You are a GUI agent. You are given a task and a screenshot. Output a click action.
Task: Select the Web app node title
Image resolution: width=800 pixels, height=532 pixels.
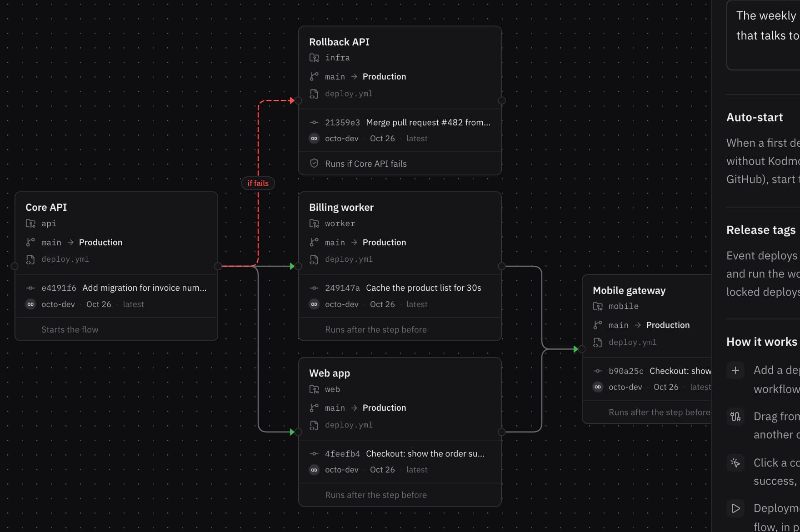pos(330,373)
